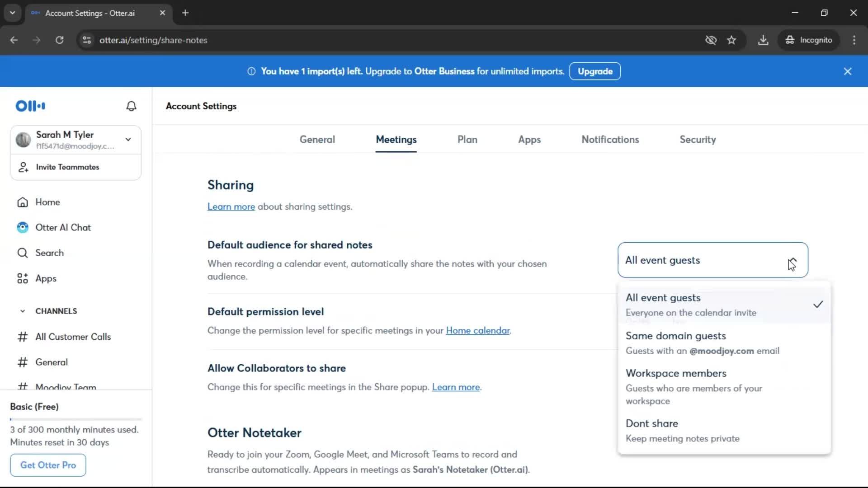The height and width of the screenshot is (488, 868).
Task: Open the Chrome three-dot menu
Action: (x=854, y=40)
